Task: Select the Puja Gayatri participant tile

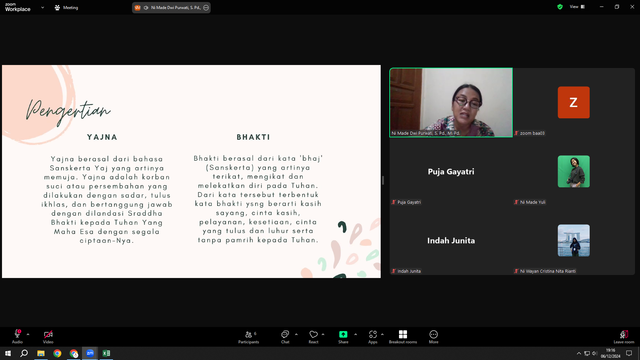Action: click(451, 171)
